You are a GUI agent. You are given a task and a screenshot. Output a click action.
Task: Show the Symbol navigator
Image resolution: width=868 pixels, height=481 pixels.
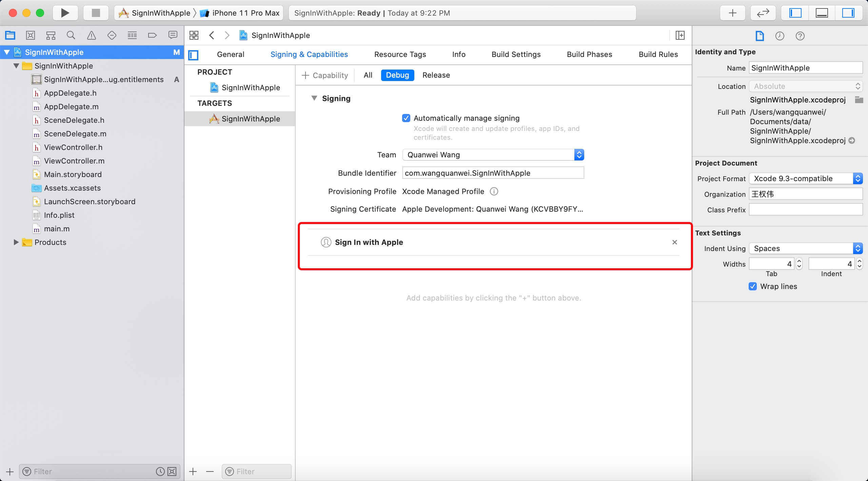click(x=51, y=35)
